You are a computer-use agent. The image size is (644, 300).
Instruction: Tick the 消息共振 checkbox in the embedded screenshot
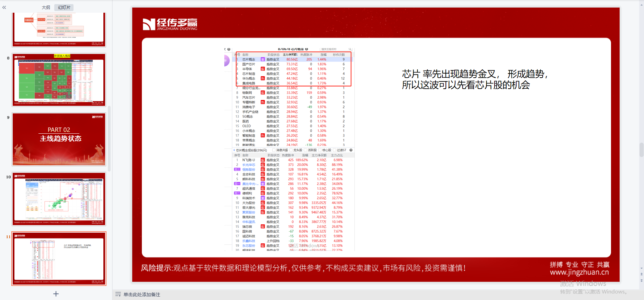[x=274, y=150]
